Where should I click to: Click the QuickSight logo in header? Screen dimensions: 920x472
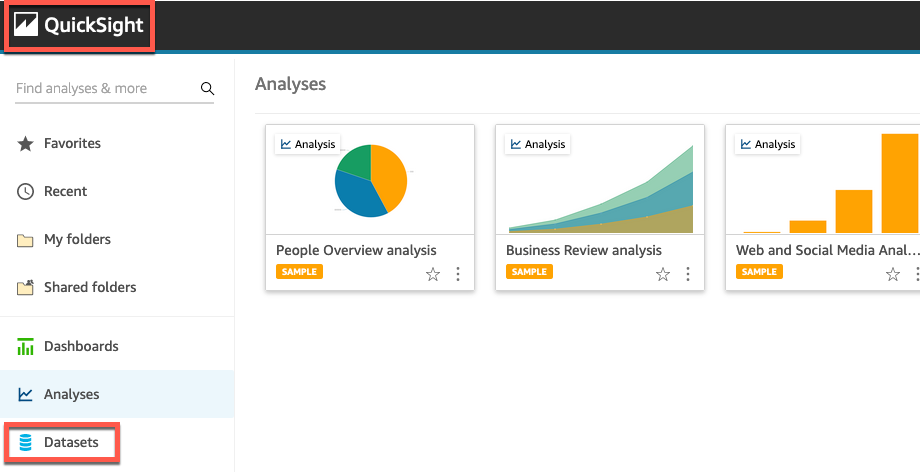click(x=80, y=26)
